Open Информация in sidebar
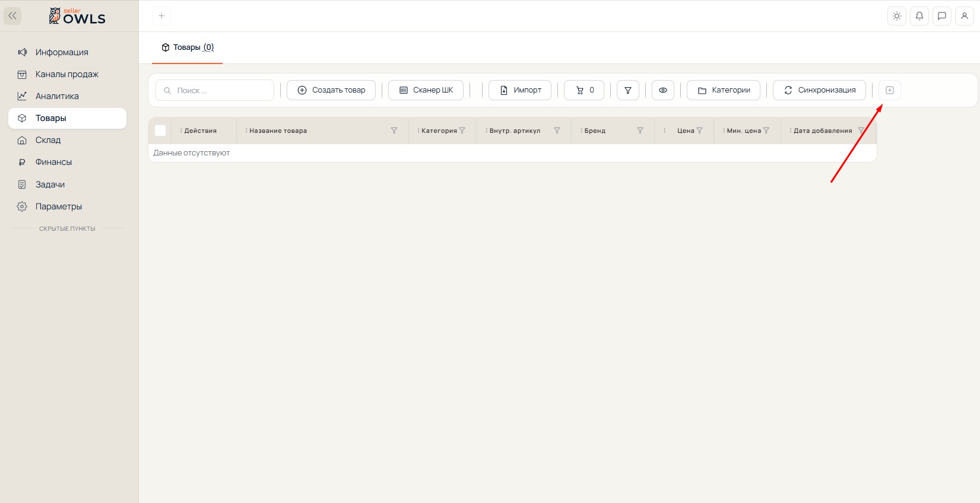 click(67, 52)
